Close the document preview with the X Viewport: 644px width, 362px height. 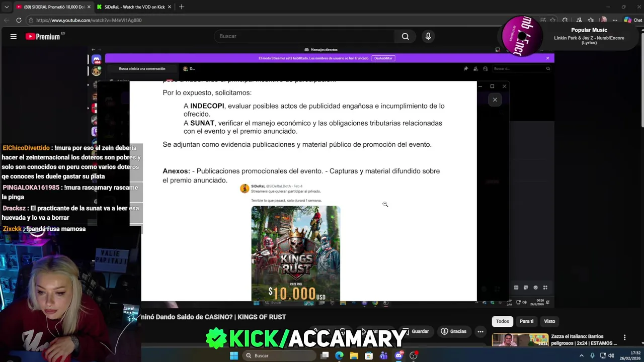pos(495,100)
